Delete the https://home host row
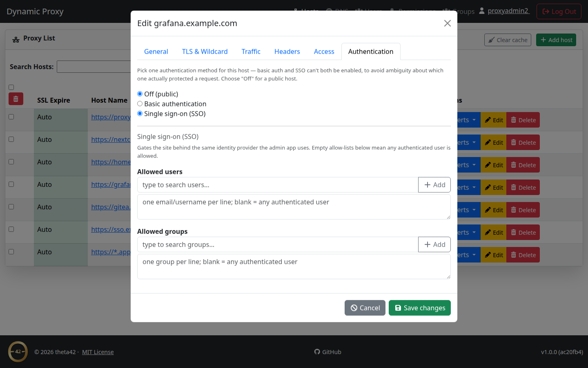 pyautogui.click(x=523, y=165)
